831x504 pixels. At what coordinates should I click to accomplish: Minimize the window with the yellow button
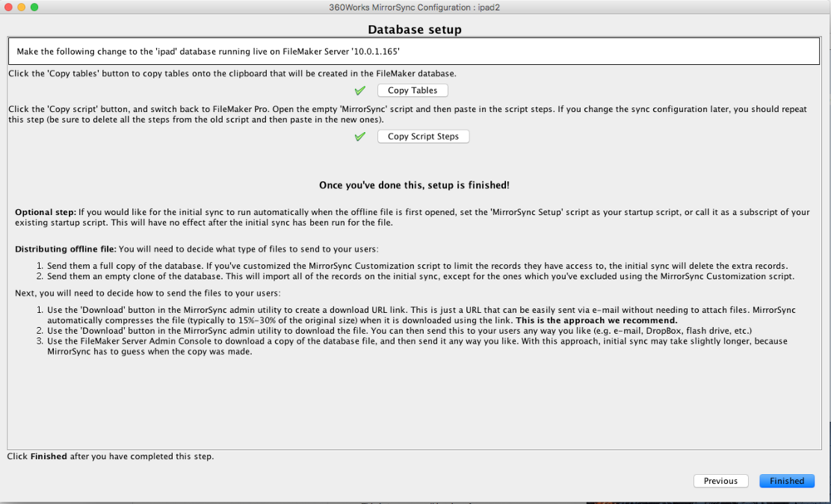(x=21, y=7)
